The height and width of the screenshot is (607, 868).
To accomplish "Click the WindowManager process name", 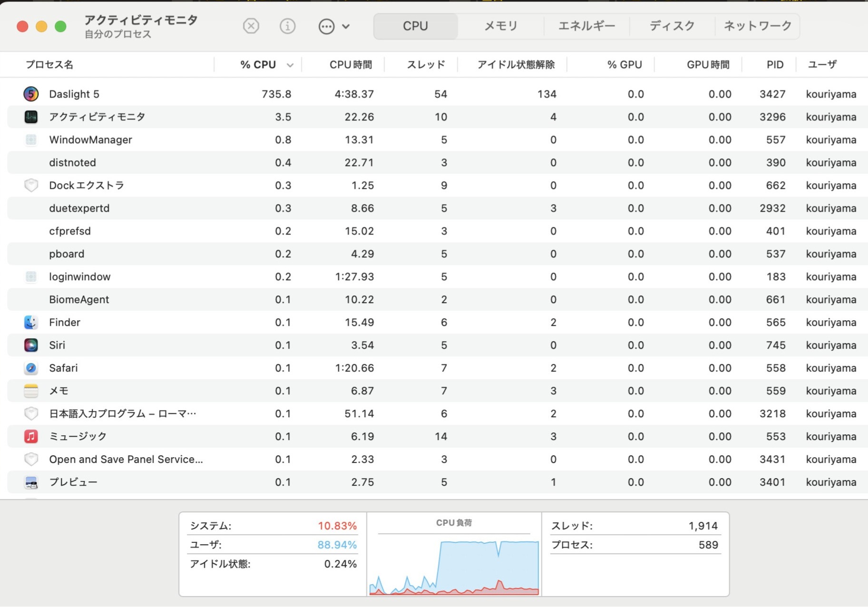I will (x=90, y=139).
